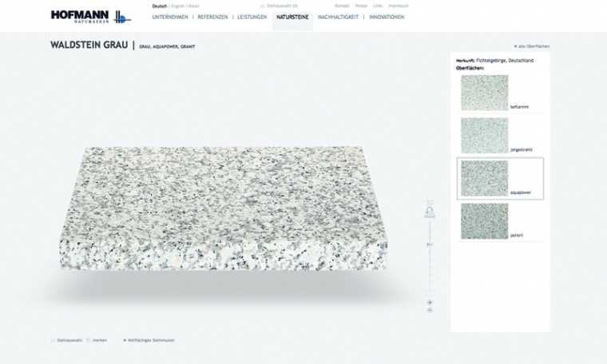
Task: Click the vertical zoom slider handle
Action: (430, 244)
